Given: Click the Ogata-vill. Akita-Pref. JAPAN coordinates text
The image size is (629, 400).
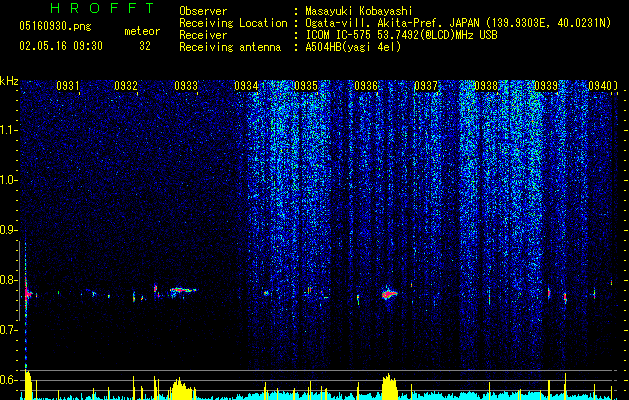Looking at the screenshot, I should (x=458, y=23).
